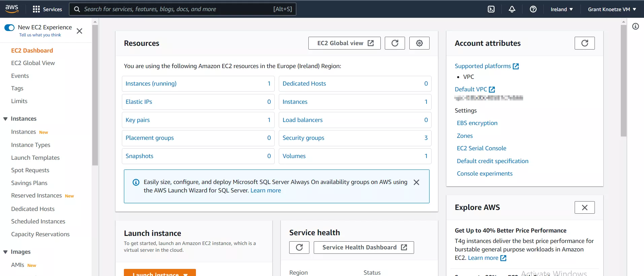Go to EC2 Global View in sidebar
The width and height of the screenshot is (644, 276).
[33, 63]
